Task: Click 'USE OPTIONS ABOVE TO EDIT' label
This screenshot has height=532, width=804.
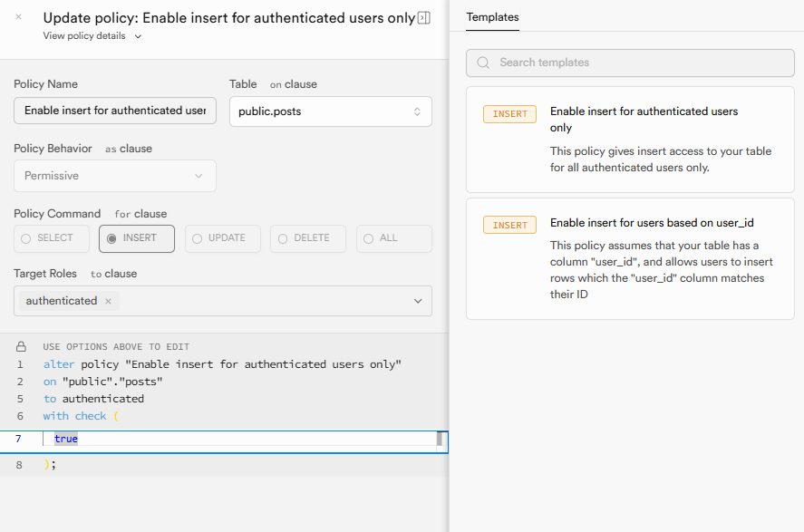Action: click(x=116, y=347)
